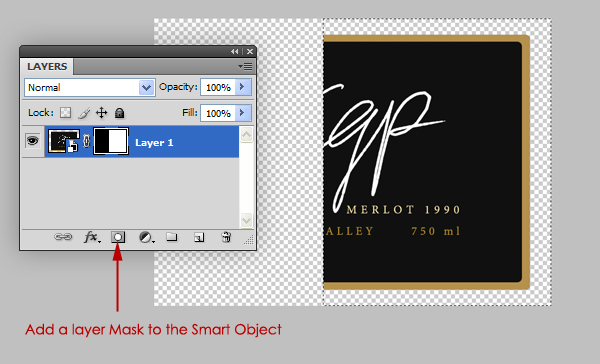Click the Opacity 100% value field
The width and height of the screenshot is (600, 364).
(x=218, y=88)
